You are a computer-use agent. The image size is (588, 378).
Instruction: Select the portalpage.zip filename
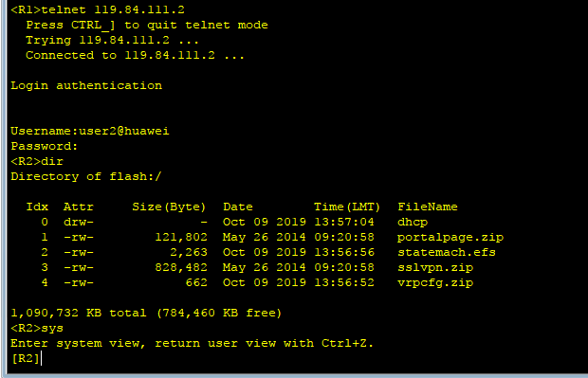450,238
